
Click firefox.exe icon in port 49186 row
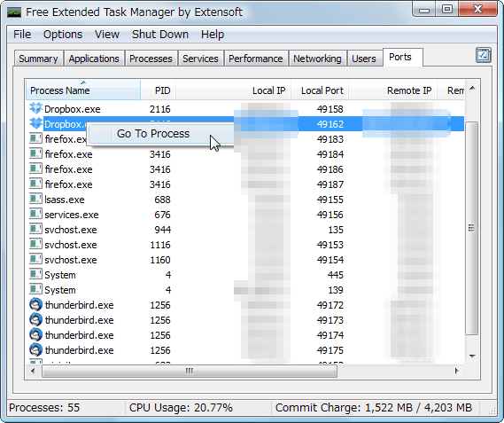pos(35,169)
